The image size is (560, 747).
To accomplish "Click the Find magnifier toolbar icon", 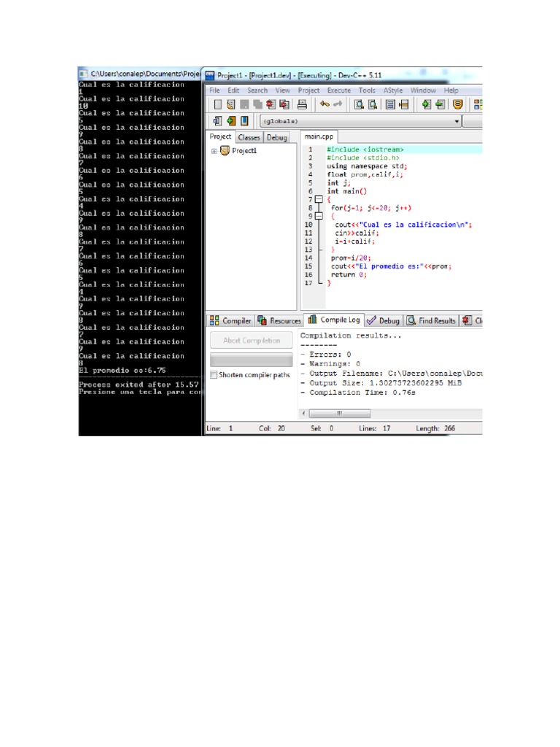I will [359, 104].
